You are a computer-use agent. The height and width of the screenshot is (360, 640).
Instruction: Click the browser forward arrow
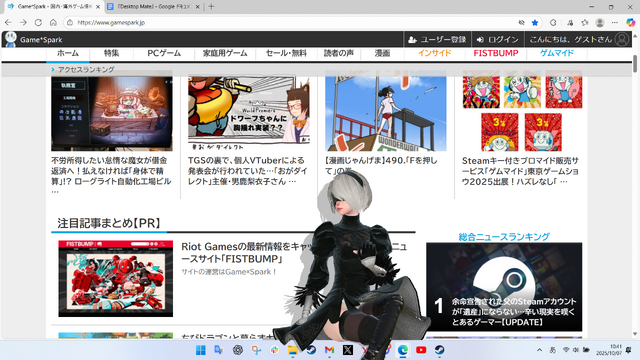click(23, 22)
